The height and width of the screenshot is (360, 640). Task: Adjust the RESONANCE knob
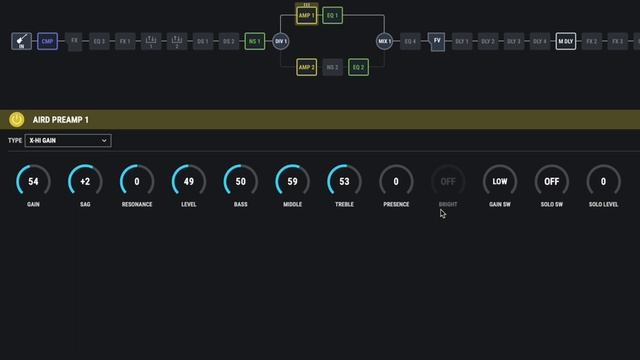(137, 181)
